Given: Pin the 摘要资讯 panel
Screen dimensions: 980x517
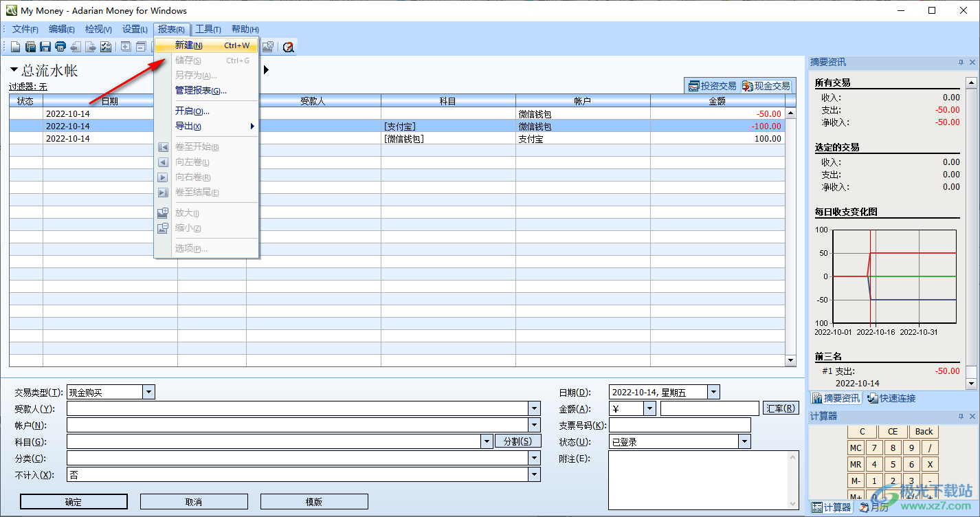Looking at the screenshot, I should tap(961, 63).
